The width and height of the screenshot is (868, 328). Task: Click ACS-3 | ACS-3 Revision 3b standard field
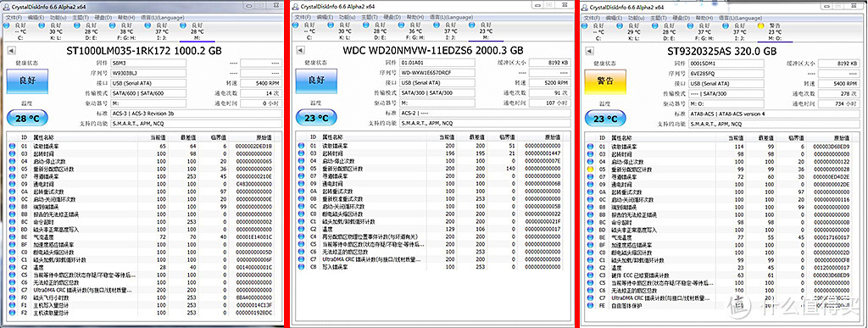coord(196,114)
